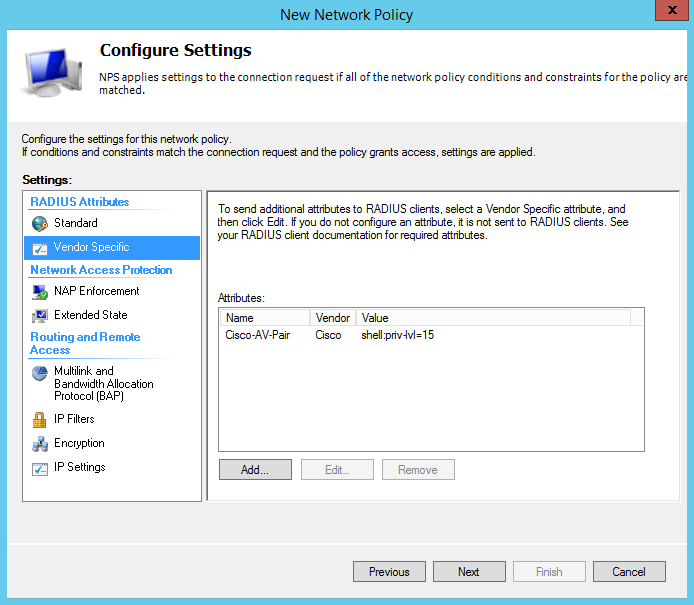The width and height of the screenshot is (694, 605).
Task: Cancel the New Network Policy wizard
Action: coord(629,572)
